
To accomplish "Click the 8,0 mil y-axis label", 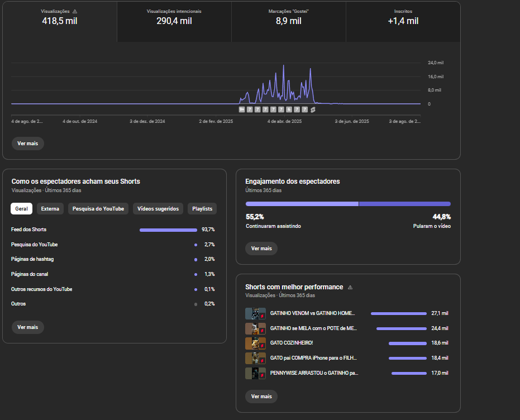I will click(435, 90).
